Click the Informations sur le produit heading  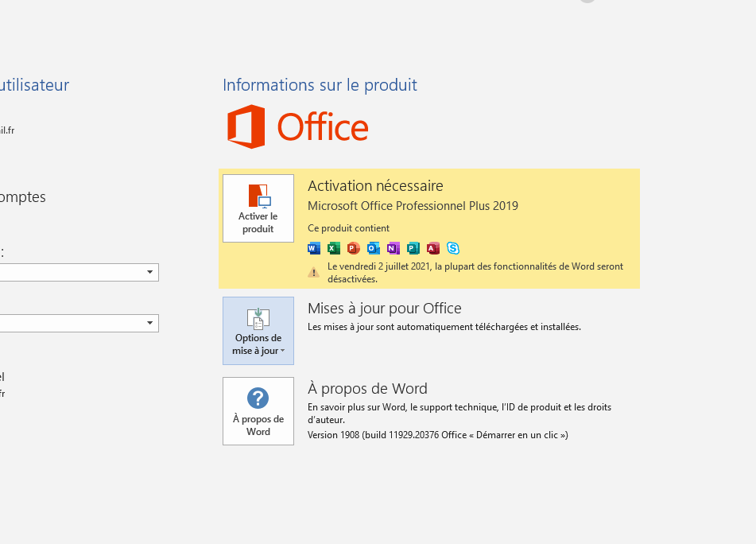pos(320,85)
